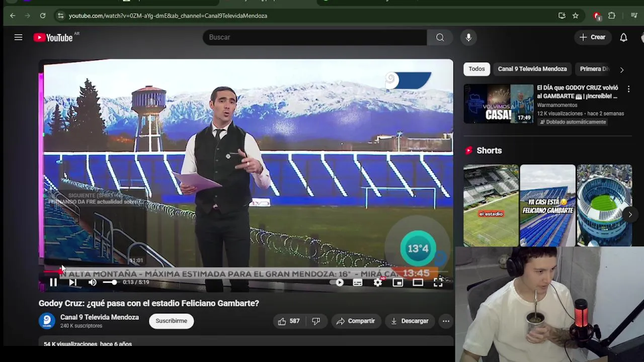Screen dimensions: 644x362
Task: Click the install/cast icon in address bar
Action: coord(562,16)
